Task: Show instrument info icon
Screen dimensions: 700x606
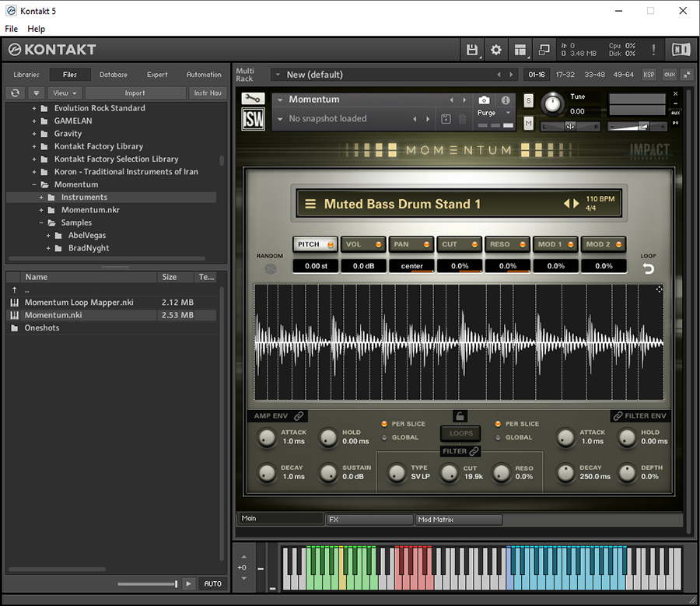Action: 506,100
